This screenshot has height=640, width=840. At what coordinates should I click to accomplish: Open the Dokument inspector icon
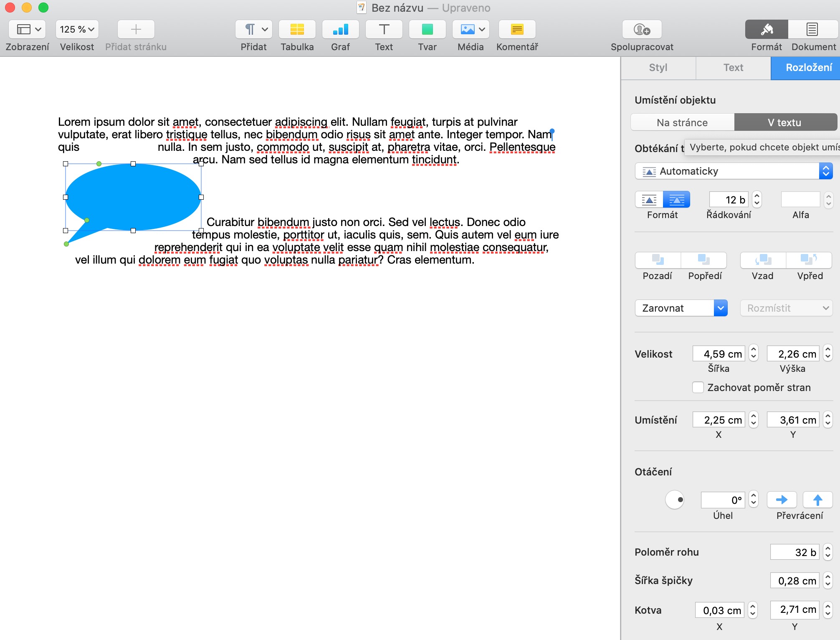(812, 30)
